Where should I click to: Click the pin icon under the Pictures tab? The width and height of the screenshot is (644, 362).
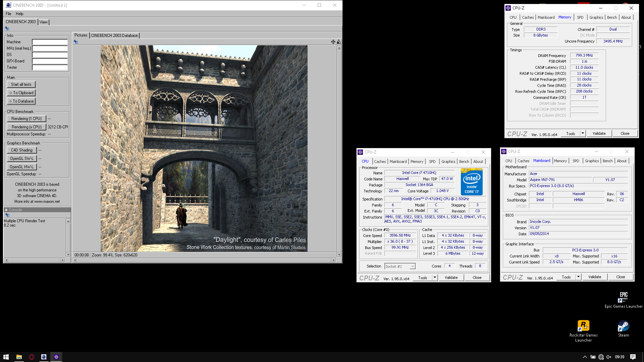[76, 42]
